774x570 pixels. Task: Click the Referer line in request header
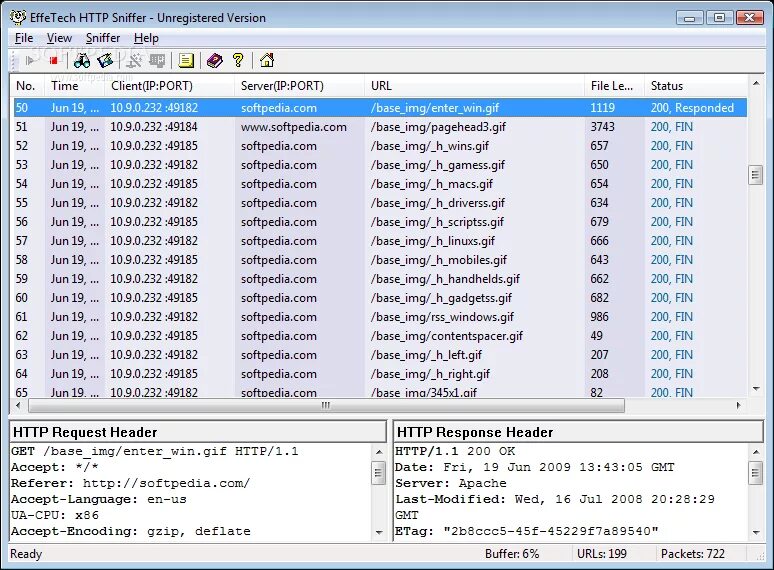(x=130, y=484)
